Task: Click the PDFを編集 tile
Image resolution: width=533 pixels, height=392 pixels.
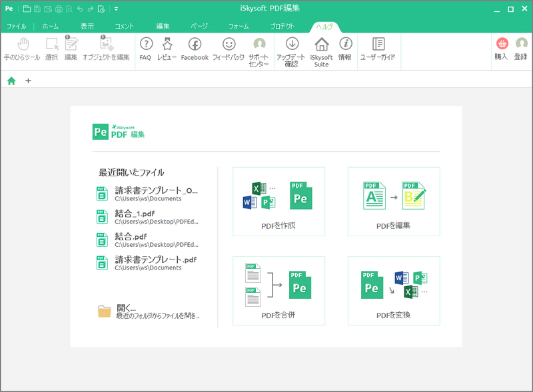Action: click(x=394, y=202)
